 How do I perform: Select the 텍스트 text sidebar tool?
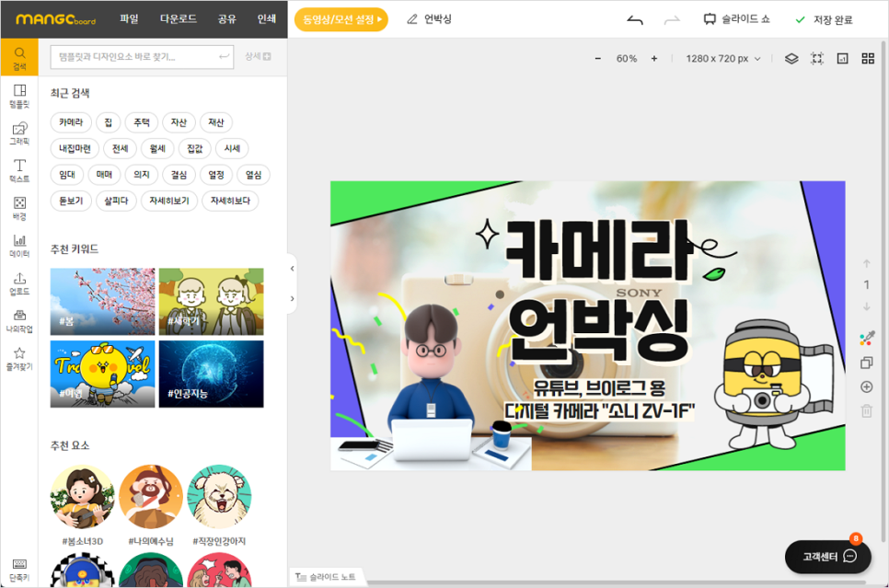(19, 170)
